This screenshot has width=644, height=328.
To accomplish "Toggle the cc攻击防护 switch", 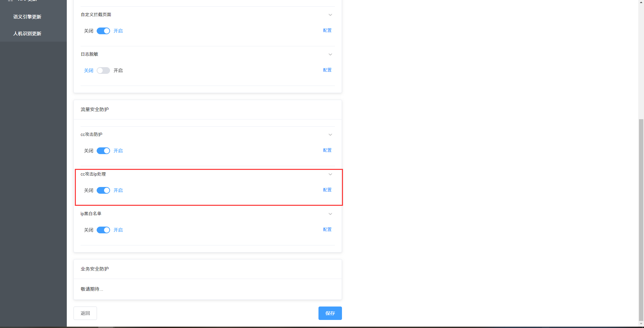I will [103, 151].
